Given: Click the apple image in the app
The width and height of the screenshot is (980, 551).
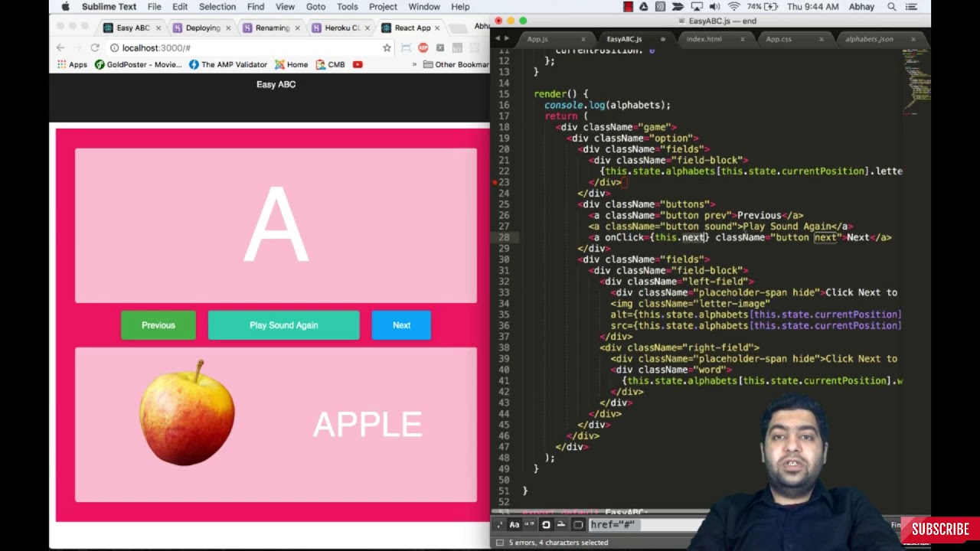Looking at the screenshot, I should [x=187, y=413].
